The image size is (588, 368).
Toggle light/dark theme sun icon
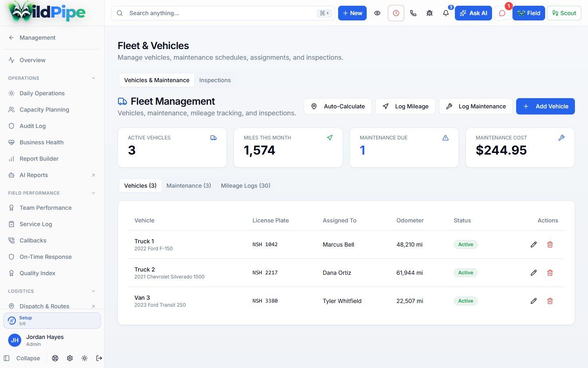pyautogui.click(x=85, y=358)
